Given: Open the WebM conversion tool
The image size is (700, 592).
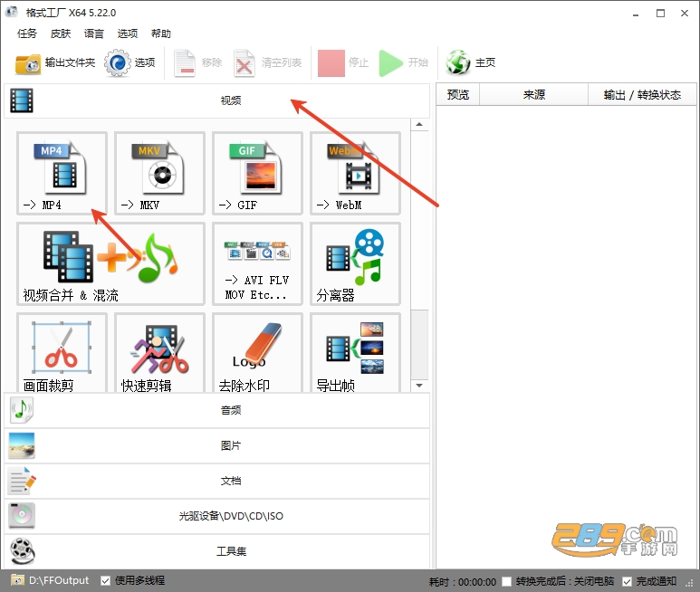Looking at the screenshot, I should 355,173.
